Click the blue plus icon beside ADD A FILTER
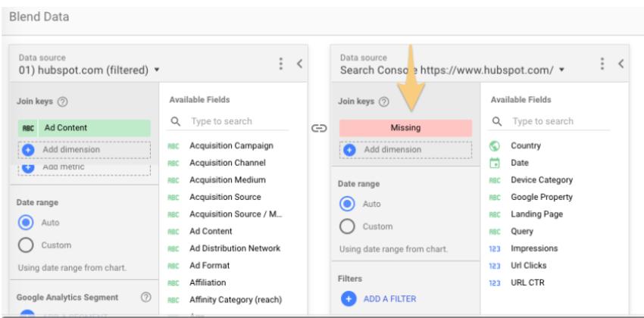The width and height of the screenshot is (644, 318). pyautogui.click(x=349, y=299)
